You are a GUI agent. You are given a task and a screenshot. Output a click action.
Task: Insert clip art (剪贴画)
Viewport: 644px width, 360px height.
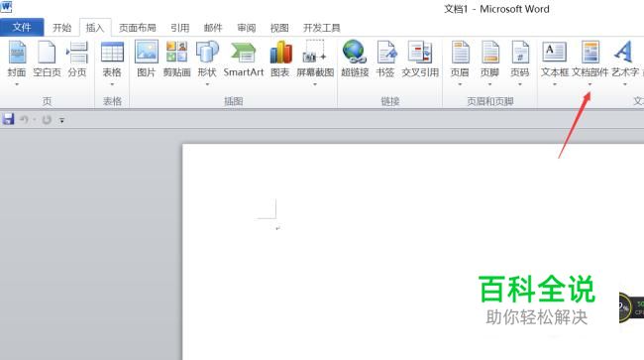pyautogui.click(x=176, y=60)
